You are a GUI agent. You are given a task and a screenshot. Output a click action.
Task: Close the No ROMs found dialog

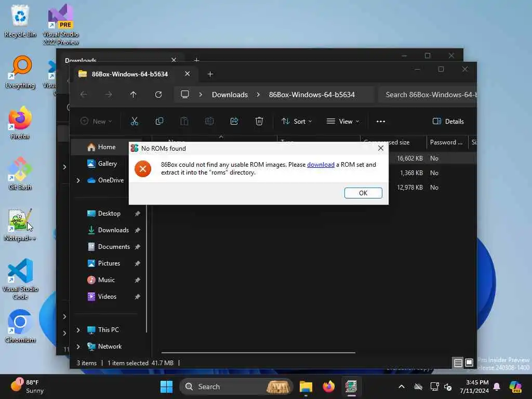381,148
